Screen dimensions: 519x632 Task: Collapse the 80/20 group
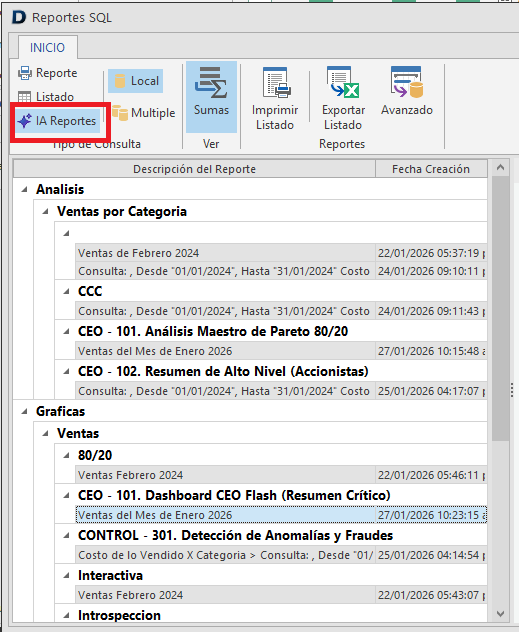(x=67, y=455)
